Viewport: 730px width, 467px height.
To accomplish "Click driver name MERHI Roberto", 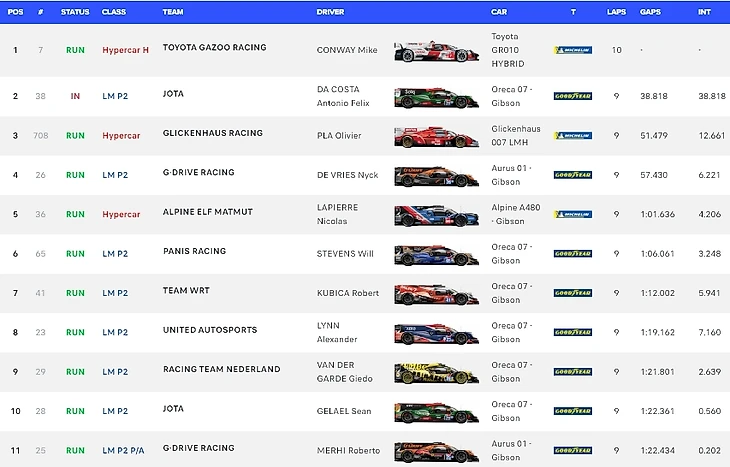I will [x=348, y=450].
